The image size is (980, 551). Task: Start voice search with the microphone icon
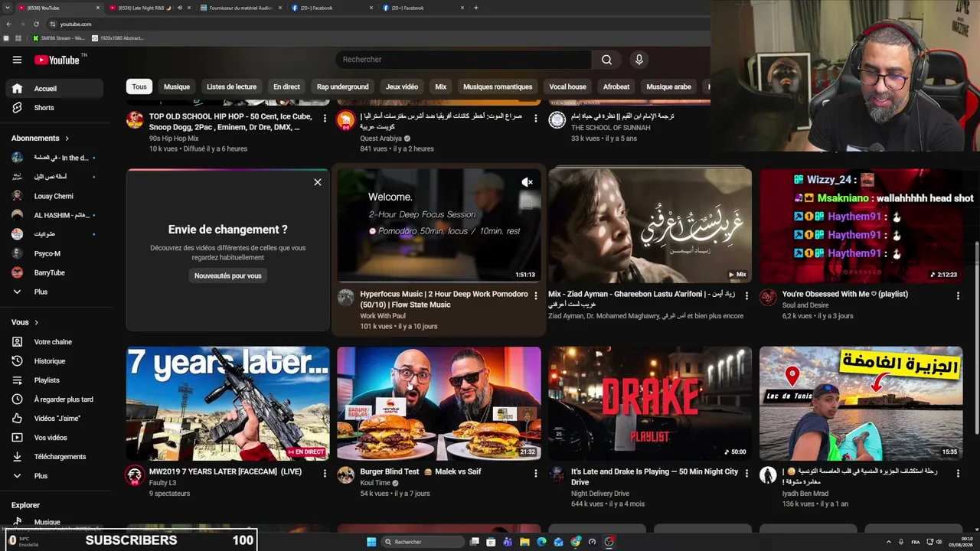[639, 60]
